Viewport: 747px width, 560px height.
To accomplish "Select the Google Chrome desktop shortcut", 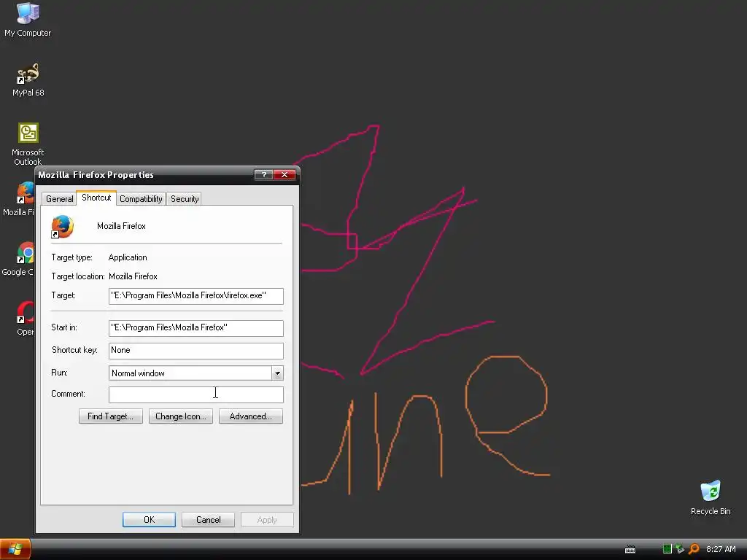I will (x=18, y=259).
